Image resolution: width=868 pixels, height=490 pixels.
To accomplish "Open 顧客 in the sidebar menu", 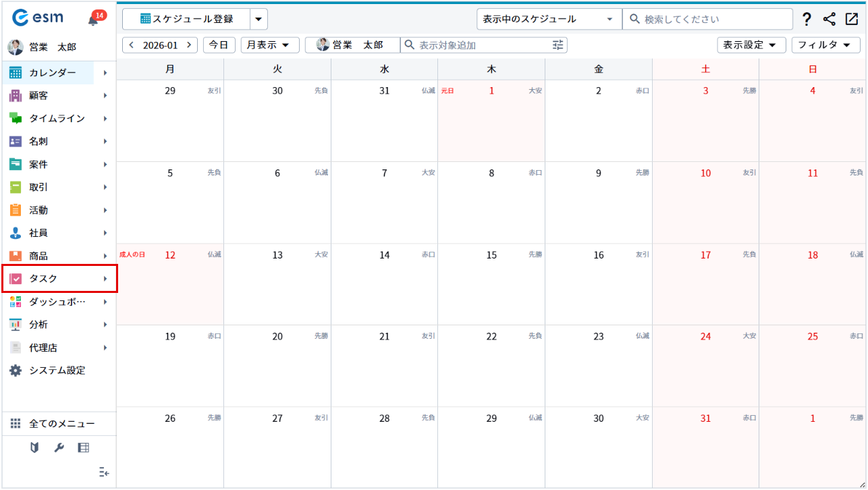I will click(x=38, y=96).
